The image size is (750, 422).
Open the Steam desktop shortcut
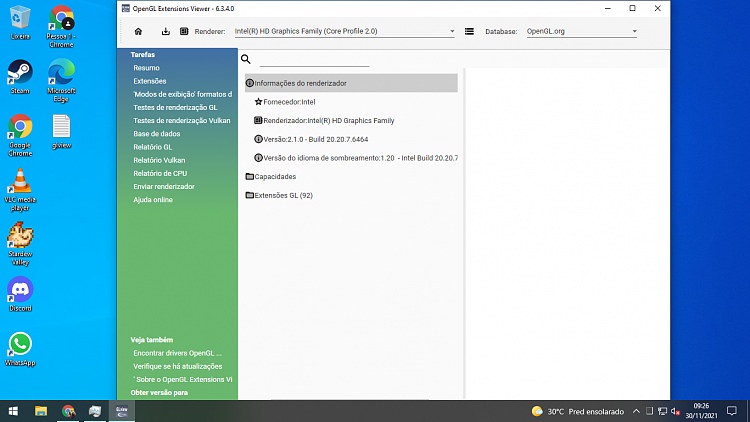pyautogui.click(x=20, y=77)
